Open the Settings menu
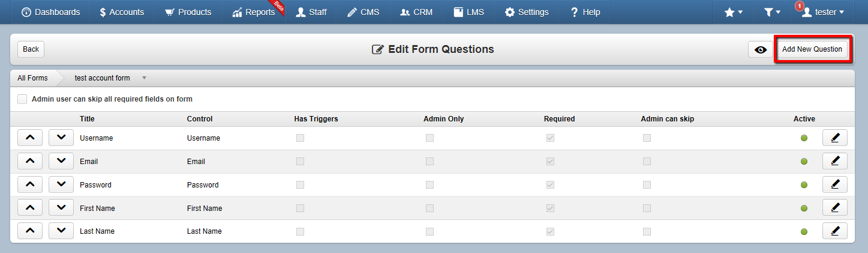The height and width of the screenshot is (253, 868). coord(527,12)
